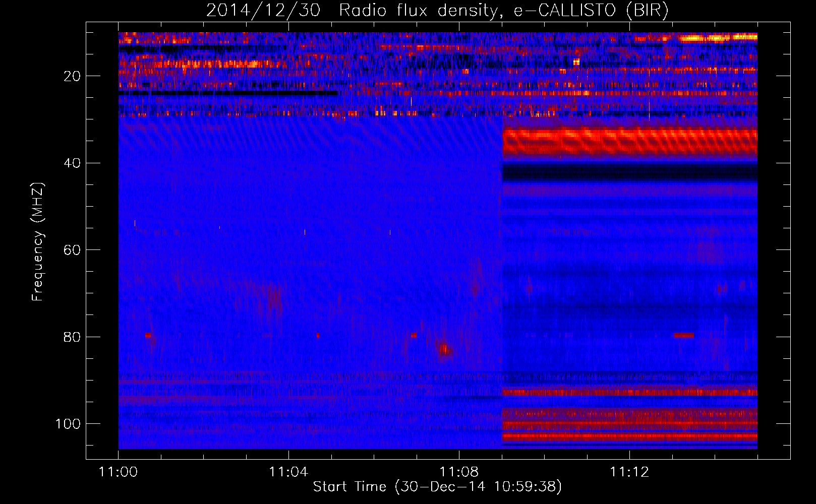Screen dimensions: 816x504
Task: Click the "Frequency (MHZ)" y-axis label
Action: point(38,241)
